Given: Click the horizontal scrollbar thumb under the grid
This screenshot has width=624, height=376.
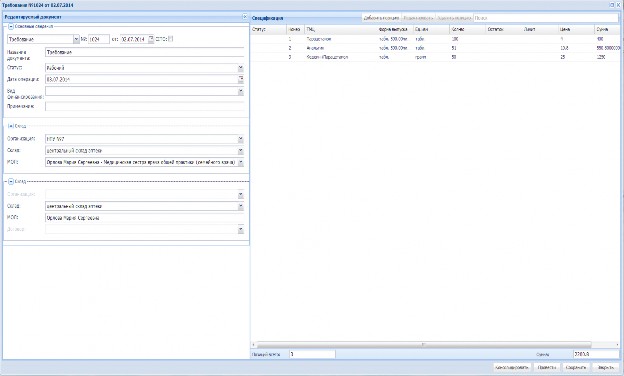Looking at the screenshot, I should tap(424, 345).
